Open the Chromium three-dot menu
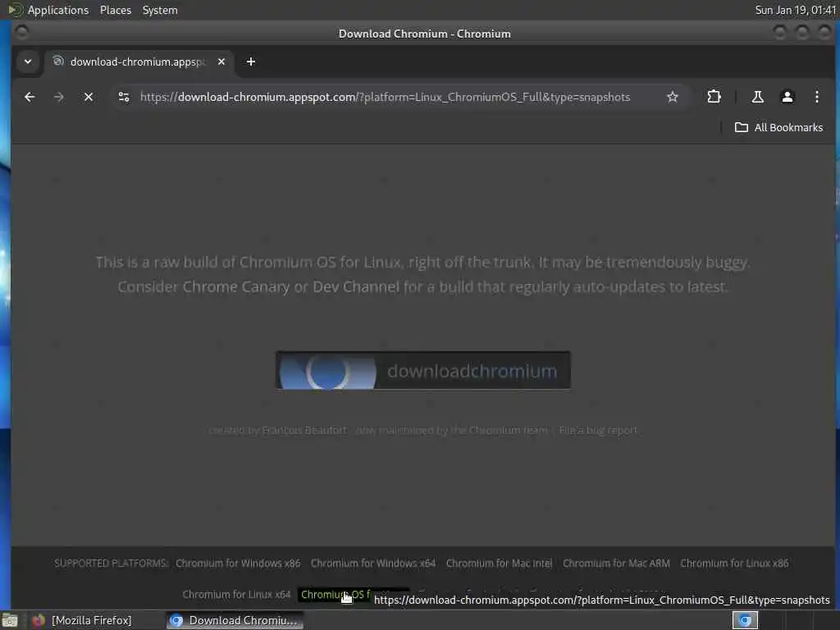This screenshot has height=630, width=840. (x=816, y=97)
